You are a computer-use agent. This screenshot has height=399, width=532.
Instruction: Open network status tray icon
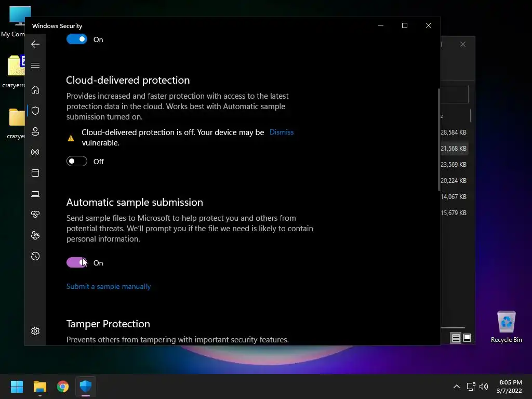pos(471,387)
